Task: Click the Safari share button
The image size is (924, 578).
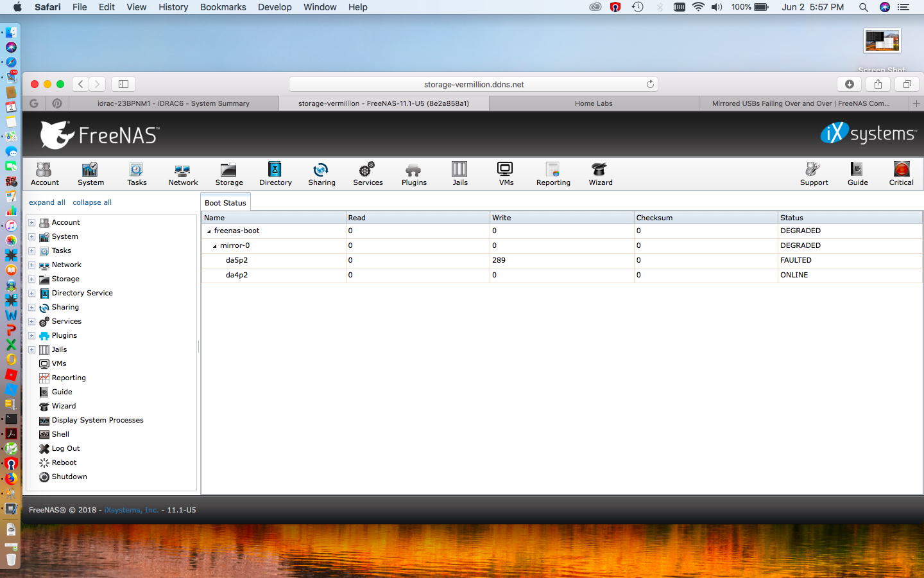Action: coord(878,84)
